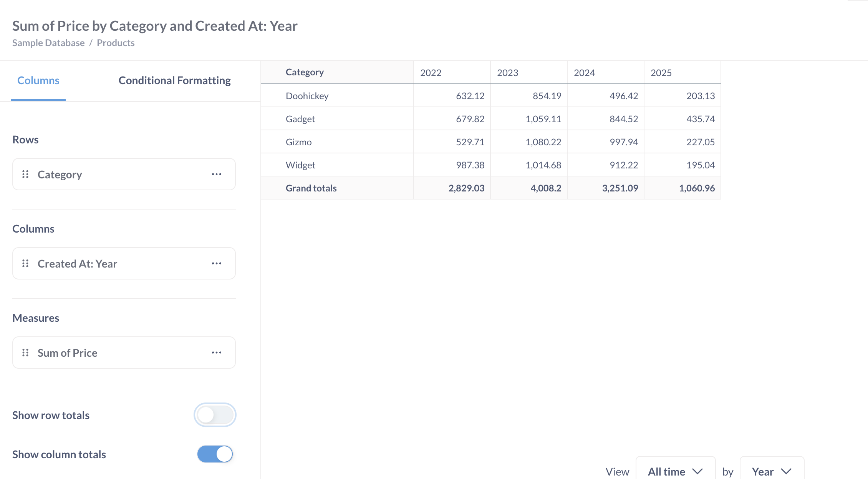The image size is (868, 479).
Task: Click the question title text
Action: click(x=155, y=26)
